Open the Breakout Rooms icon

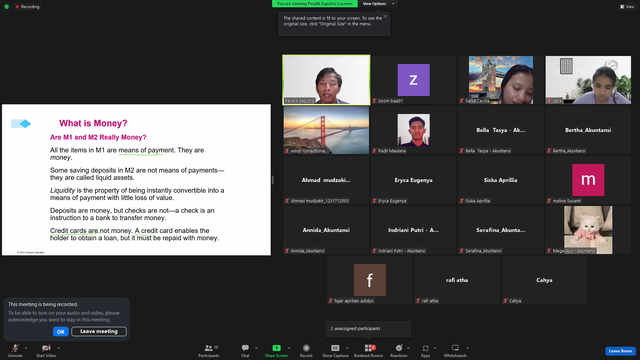[x=368, y=348]
